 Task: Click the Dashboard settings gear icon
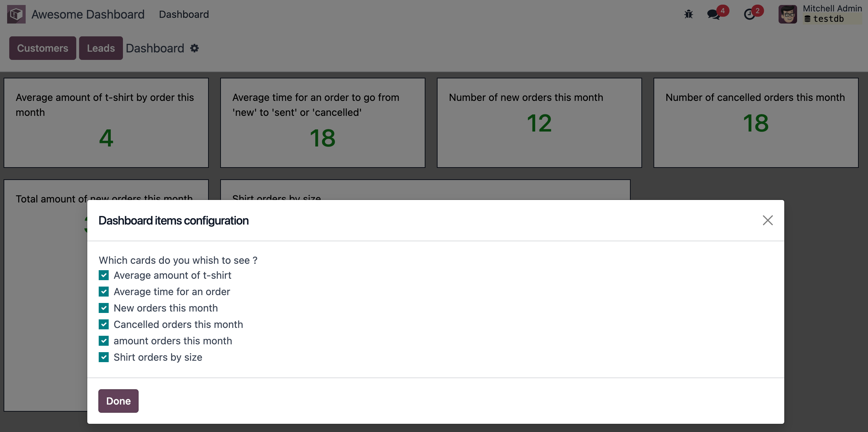coord(195,48)
